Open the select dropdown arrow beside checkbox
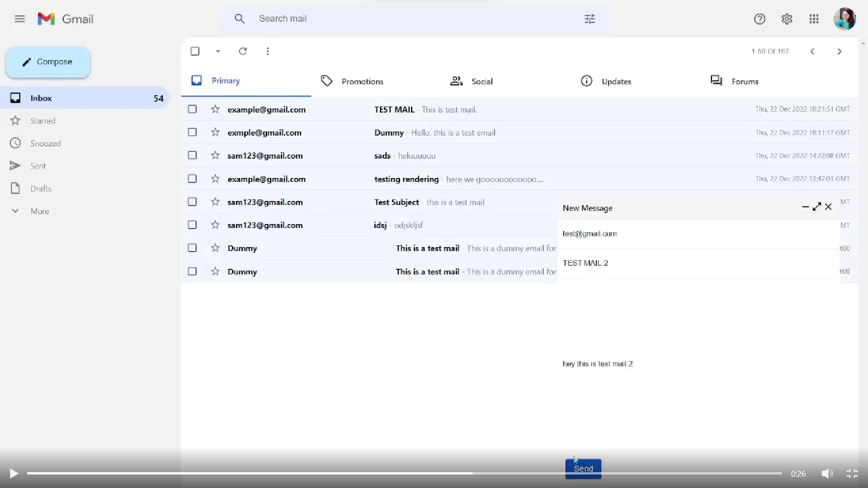 (x=218, y=52)
